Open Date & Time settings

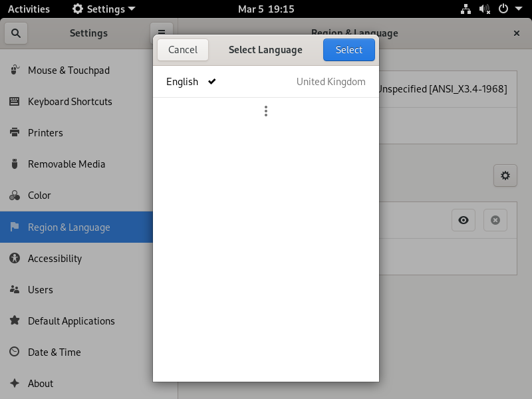[53, 352]
